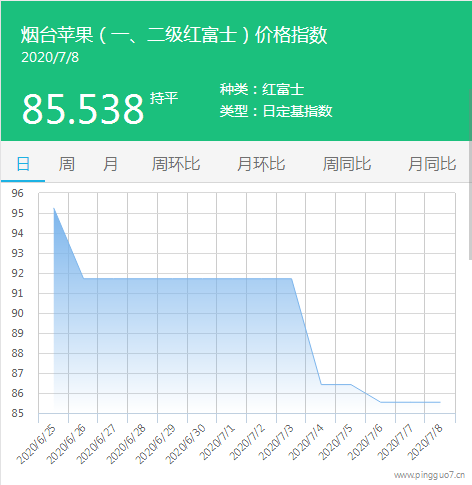Select the 日 daily tab
Viewport: 472px width, 485px height.
(x=23, y=164)
